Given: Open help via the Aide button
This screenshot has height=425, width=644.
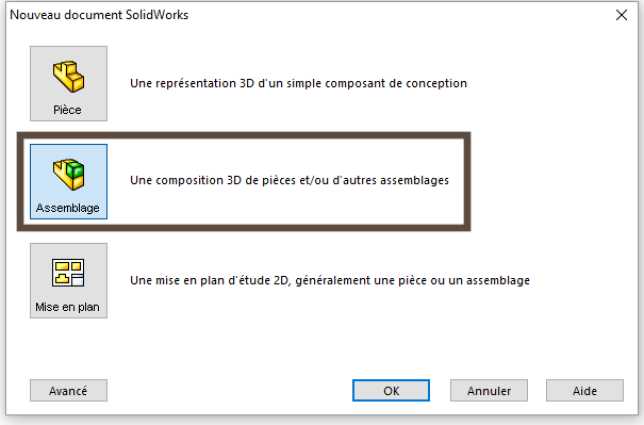Looking at the screenshot, I should coord(584,391).
